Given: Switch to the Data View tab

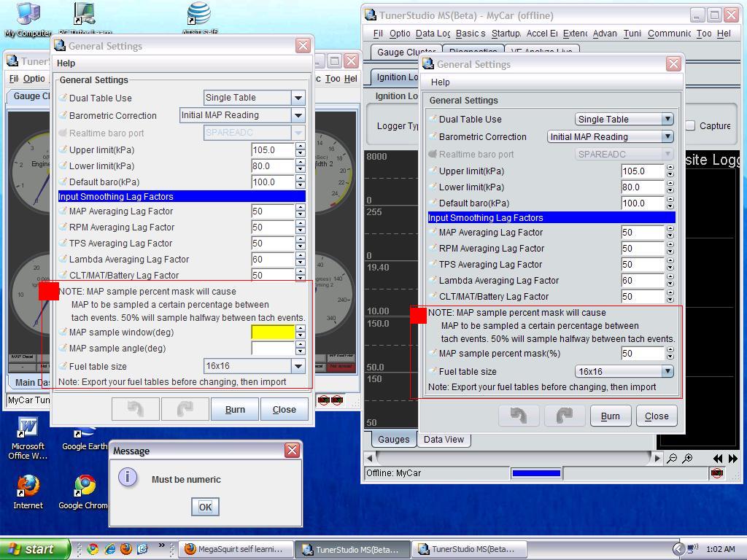Looking at the screenshot, I should tap(444, 440).
